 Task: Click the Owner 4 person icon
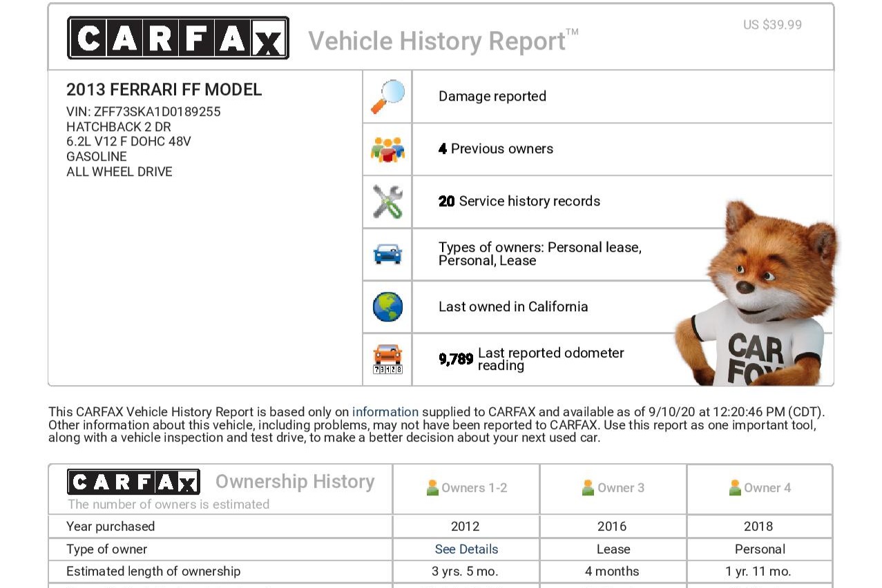(x=735, y=488)
